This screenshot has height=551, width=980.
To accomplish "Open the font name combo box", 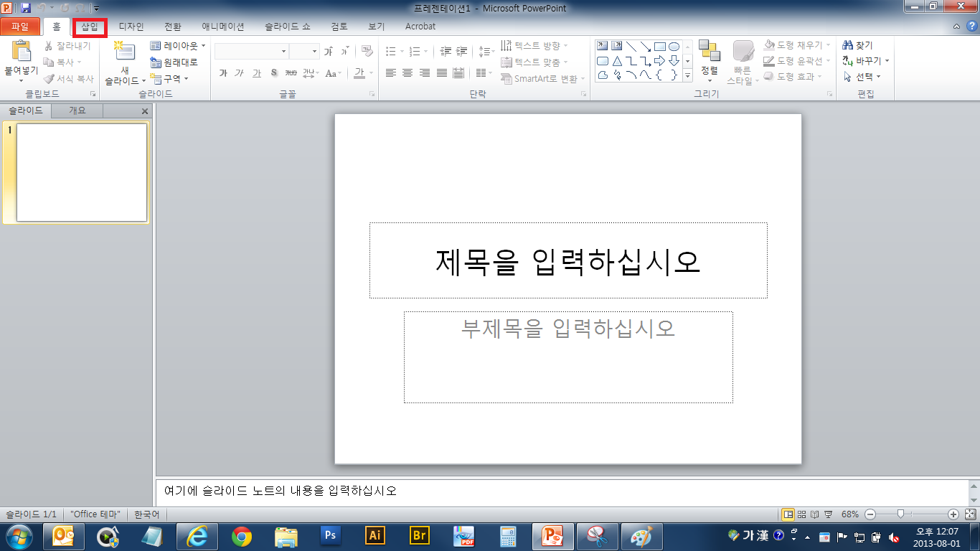I will (252, 51).
